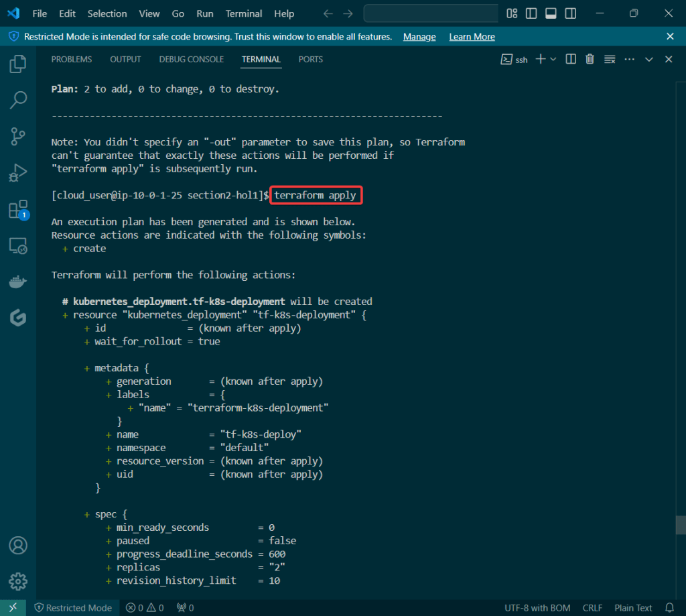Click the command center search box
This screenshot has height=616, width=686.
click(431, 13)
